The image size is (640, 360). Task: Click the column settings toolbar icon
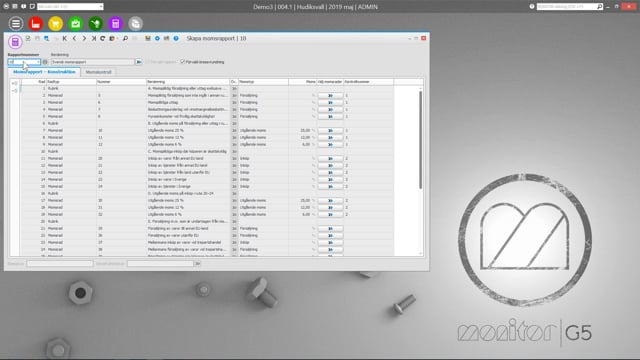tap(167, 38)
